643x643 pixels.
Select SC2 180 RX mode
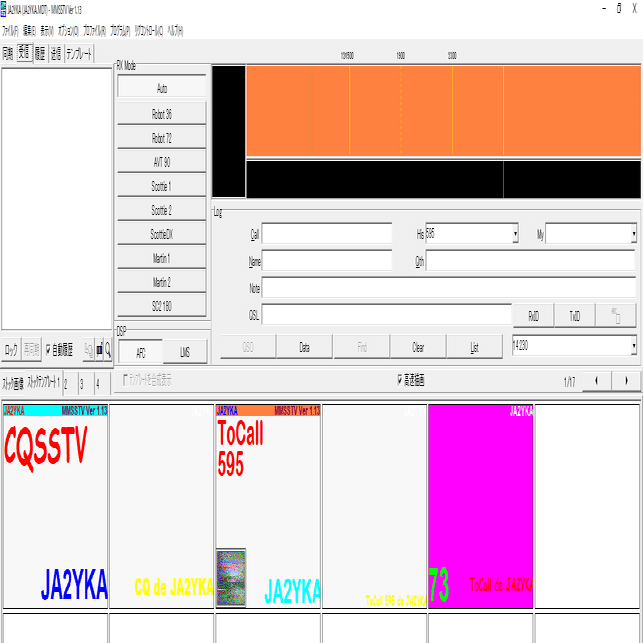click(x=162, y=306)
